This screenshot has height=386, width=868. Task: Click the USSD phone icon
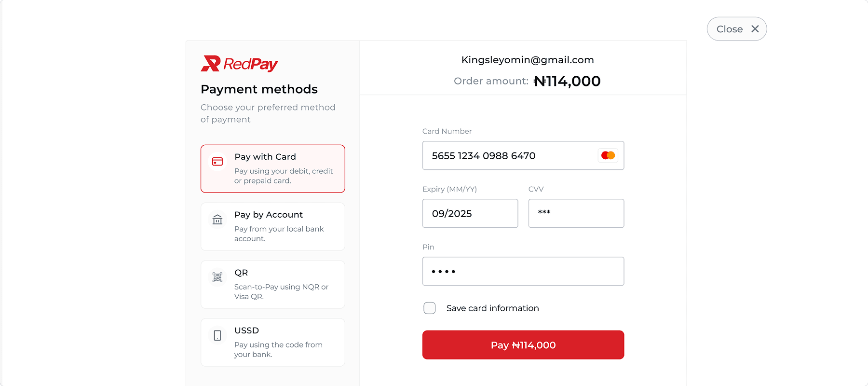tap(217, 335)
